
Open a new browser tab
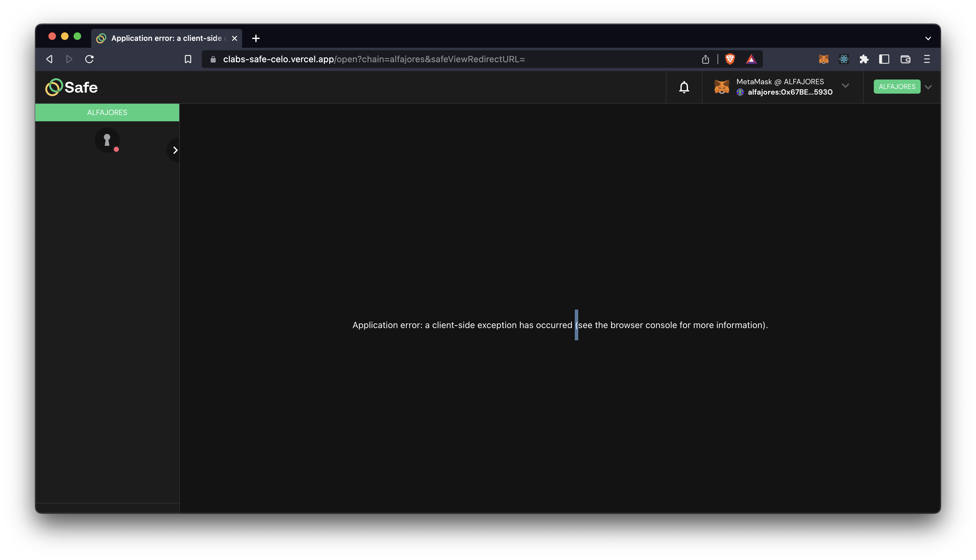tap(256, 38)
